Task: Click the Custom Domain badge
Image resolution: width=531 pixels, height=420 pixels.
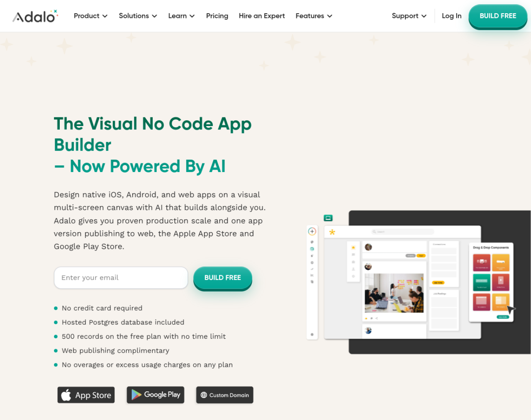Action: 225,395
